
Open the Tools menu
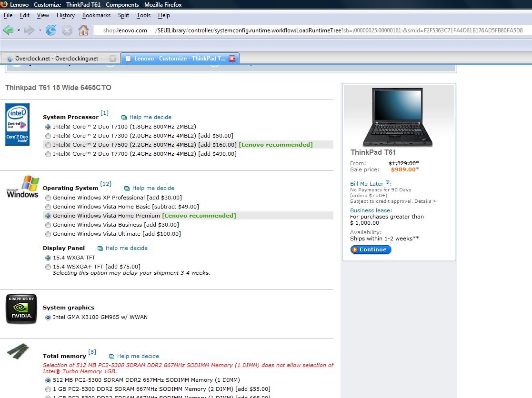coord(143,15)
